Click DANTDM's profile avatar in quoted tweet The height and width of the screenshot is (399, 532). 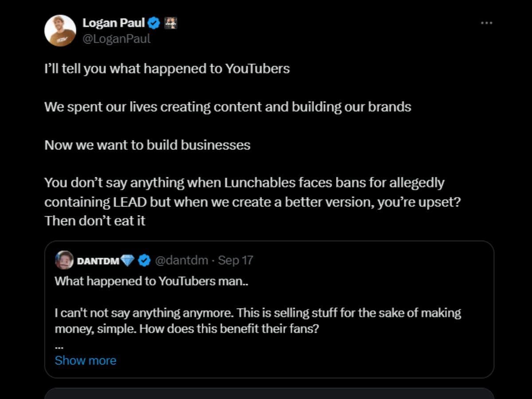coord(63,260)
